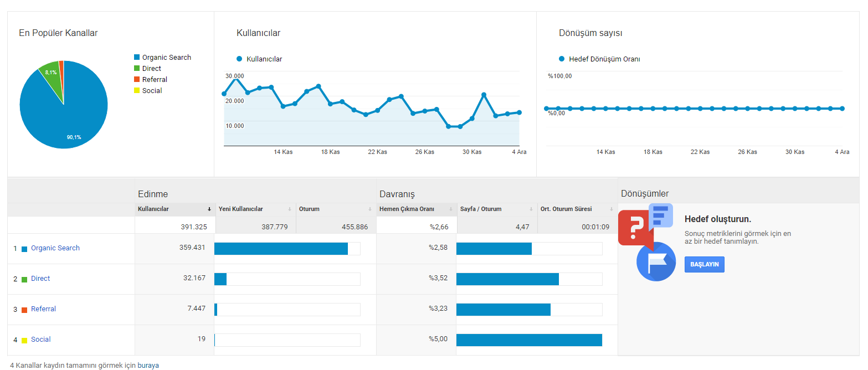
Task: Open the Organic Search channel link
Action: point(55,248)
